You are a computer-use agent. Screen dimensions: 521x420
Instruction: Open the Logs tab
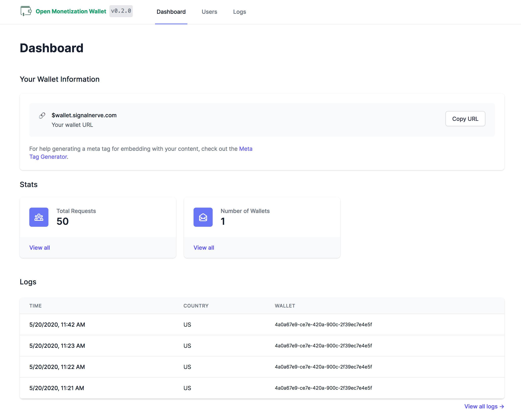[x=239, y=12]
